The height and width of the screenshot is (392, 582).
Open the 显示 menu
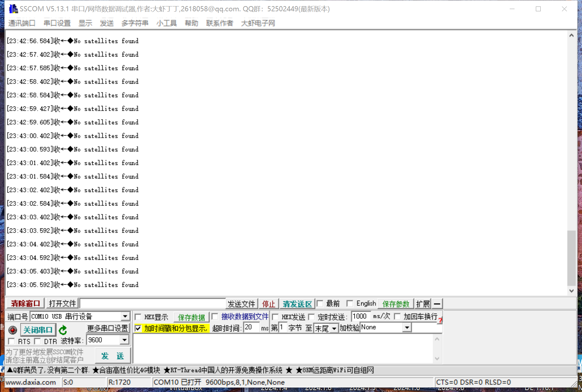pos(85,23)
